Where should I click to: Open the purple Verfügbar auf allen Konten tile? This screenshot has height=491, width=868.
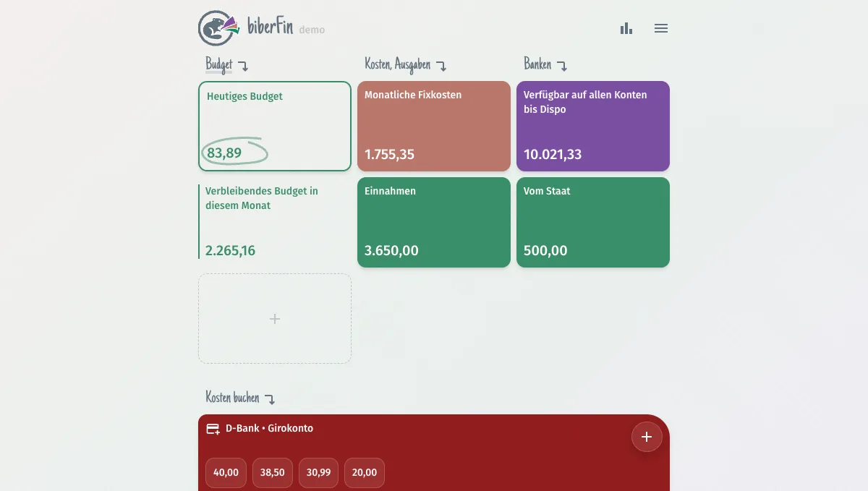click(x=593, y=126)
